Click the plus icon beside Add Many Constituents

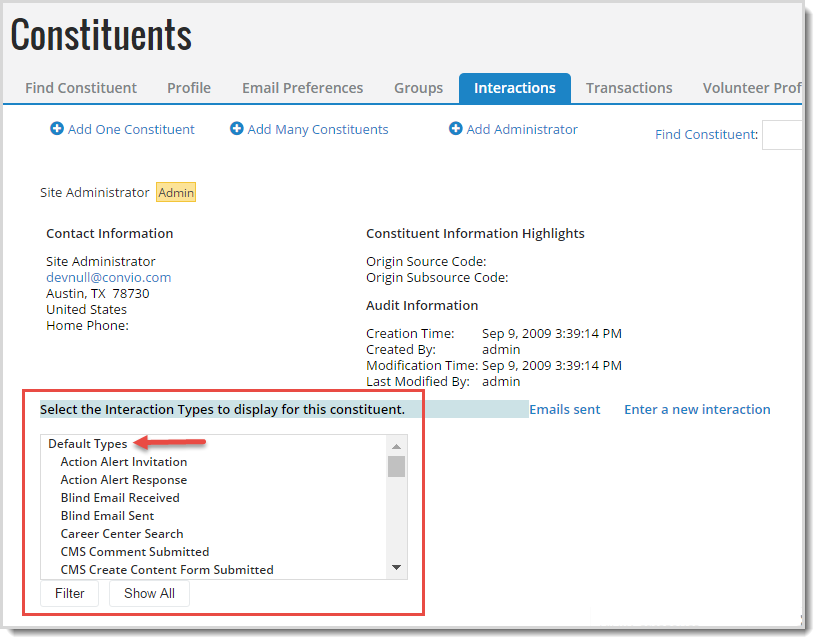click(x=237, y=129)
